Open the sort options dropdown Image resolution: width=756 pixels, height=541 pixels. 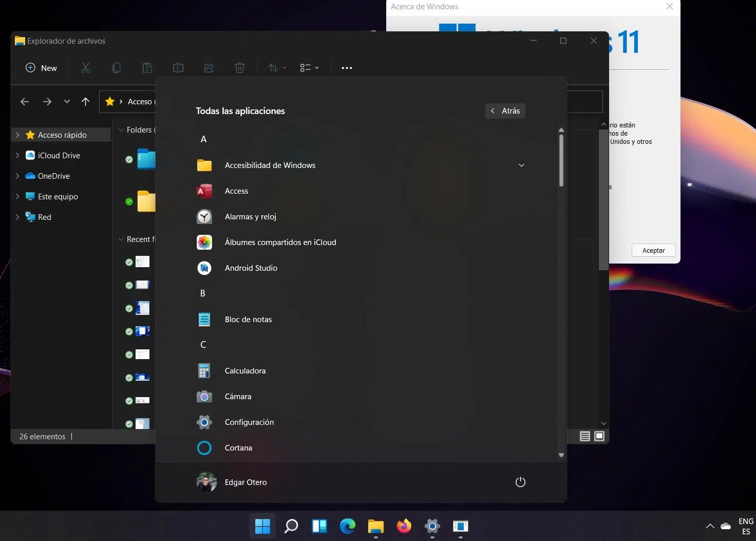tap(277, 68)
